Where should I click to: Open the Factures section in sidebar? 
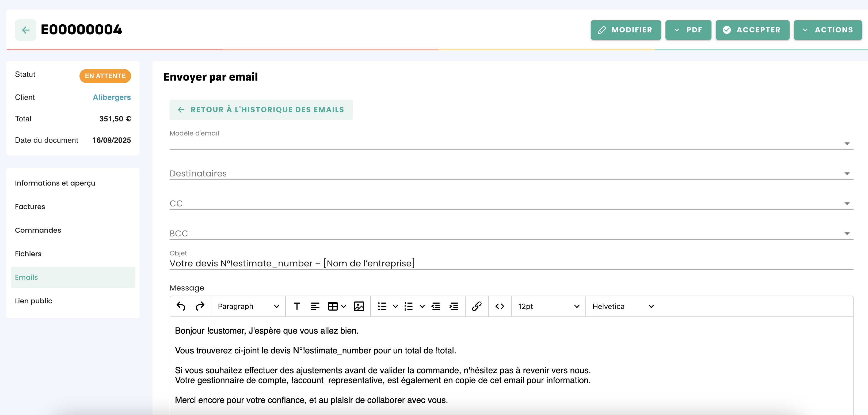point(30,207)
